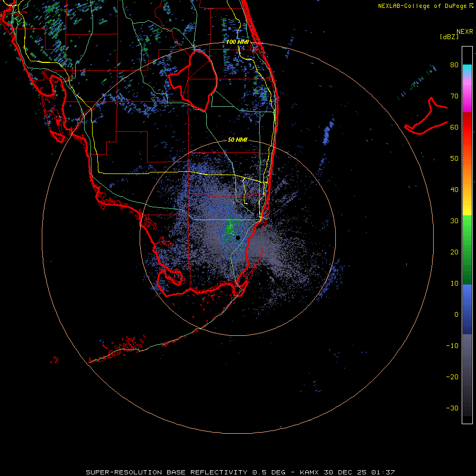476x476 pixels.
Task: Click the 40 dBZ scale value
Action: pos(454,190)
